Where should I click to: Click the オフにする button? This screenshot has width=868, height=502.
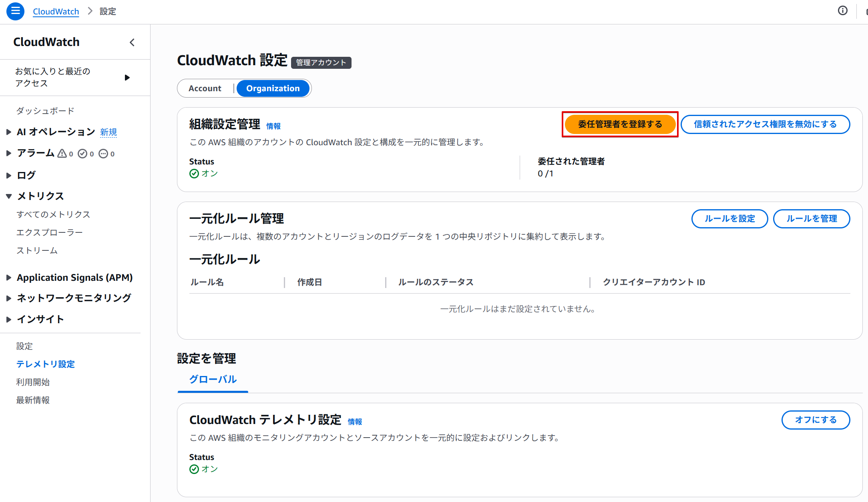click(816, 420)
